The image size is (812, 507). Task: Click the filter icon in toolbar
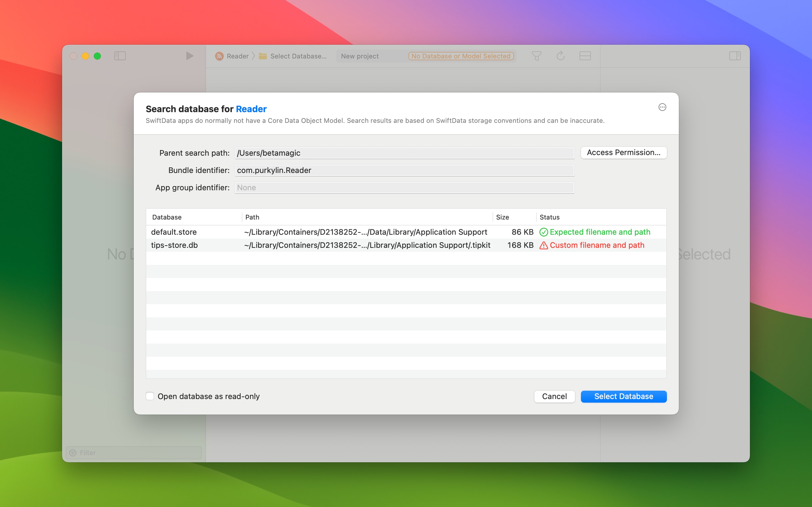tap(536, 56)
